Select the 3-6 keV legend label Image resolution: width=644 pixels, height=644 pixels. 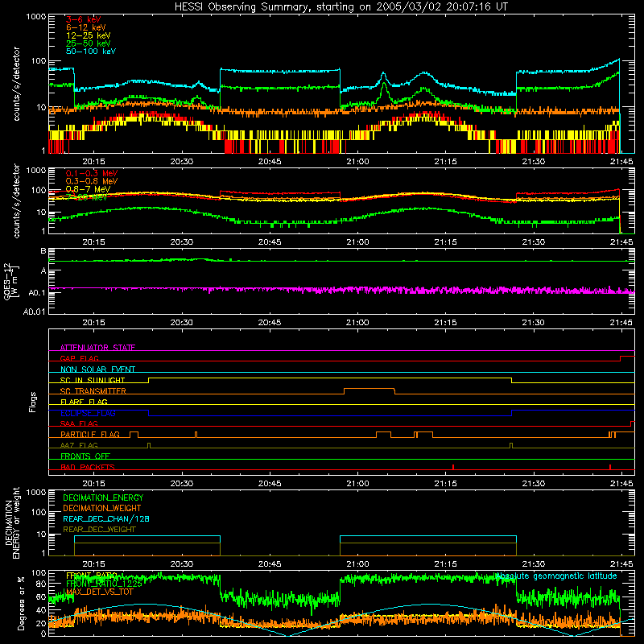[x=84, y=19]
